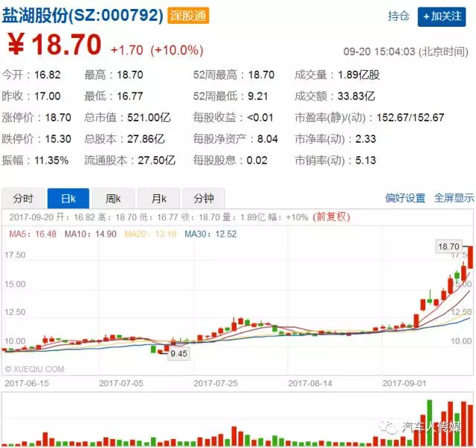Click the 加关注 follow button
Image resolution: width=476 pixels, height=448 pixels.
tap(441, 16)
